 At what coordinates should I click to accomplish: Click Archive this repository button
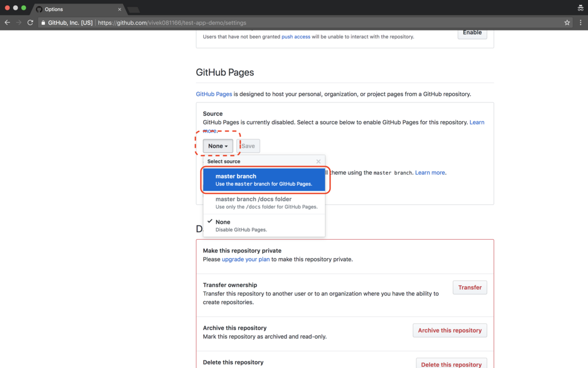click(450, 331)
